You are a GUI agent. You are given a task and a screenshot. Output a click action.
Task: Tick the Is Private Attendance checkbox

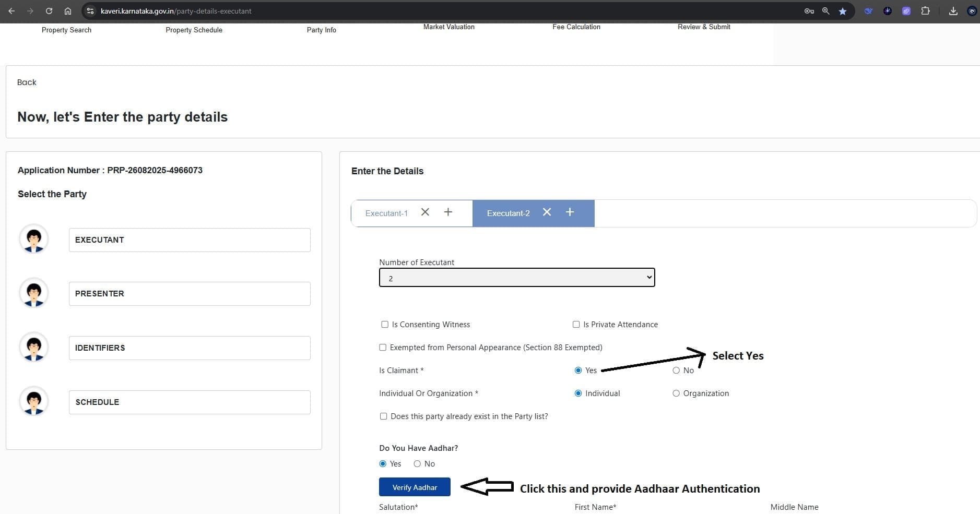pyautogui.click(x=576, y=325)
